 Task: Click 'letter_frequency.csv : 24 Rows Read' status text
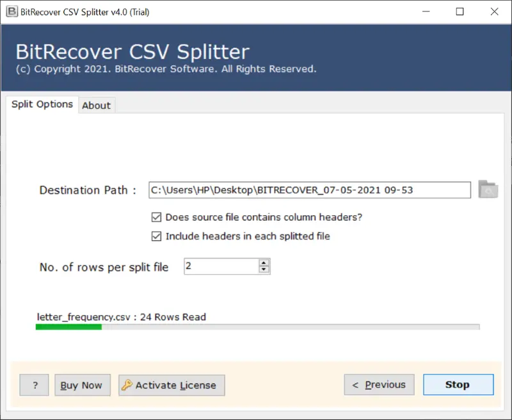tap(122, 317)
